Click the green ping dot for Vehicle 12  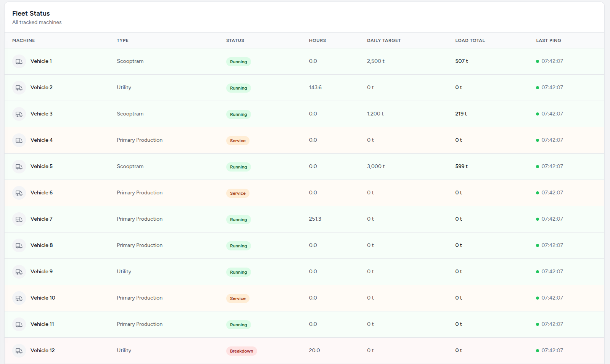[538, 351]
